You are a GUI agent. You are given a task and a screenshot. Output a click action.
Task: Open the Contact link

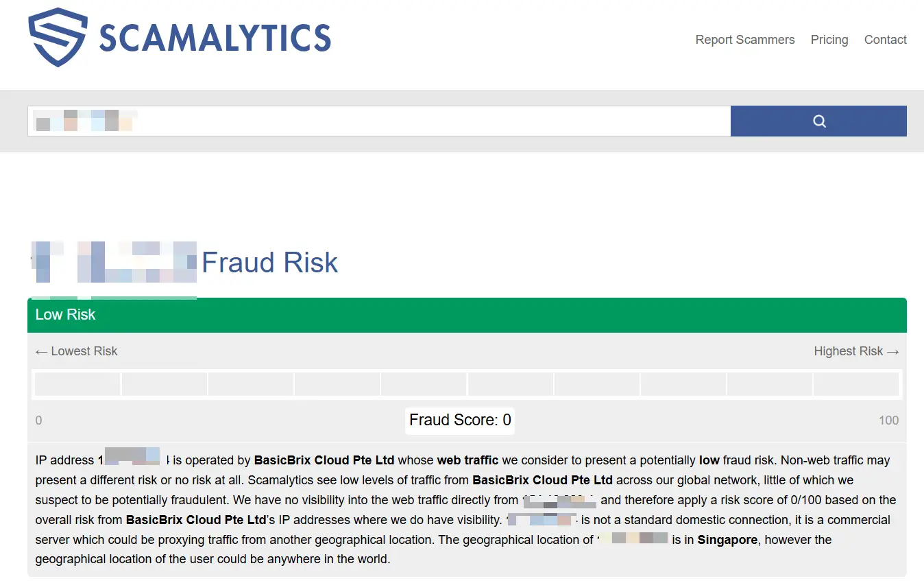pyautogui.click(x=885, y=40)
